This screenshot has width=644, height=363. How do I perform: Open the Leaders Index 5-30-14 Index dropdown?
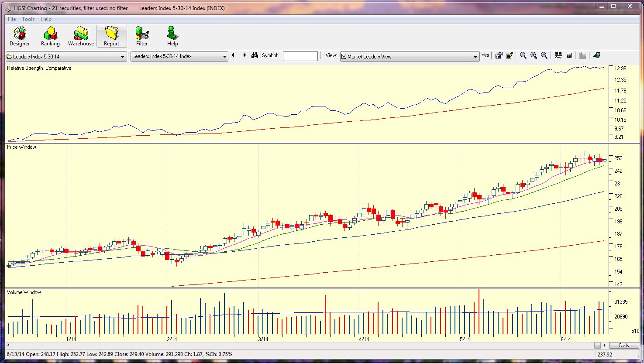[224, 57]
